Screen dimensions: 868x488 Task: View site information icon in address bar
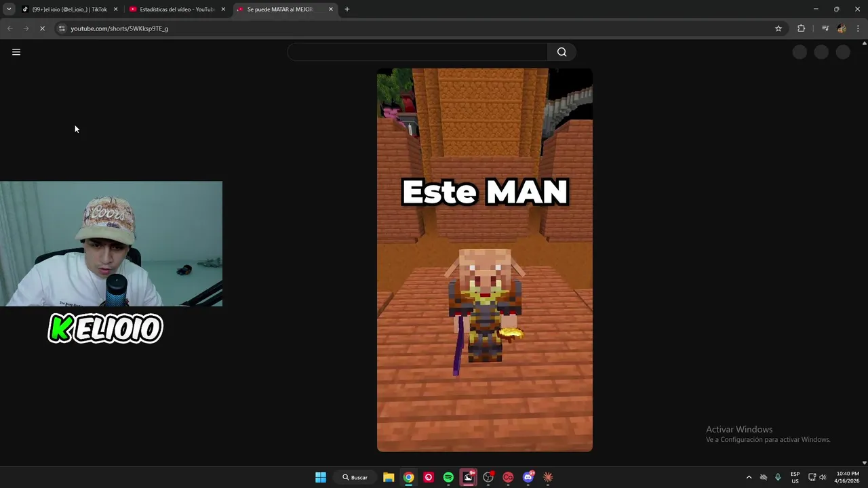62,28
